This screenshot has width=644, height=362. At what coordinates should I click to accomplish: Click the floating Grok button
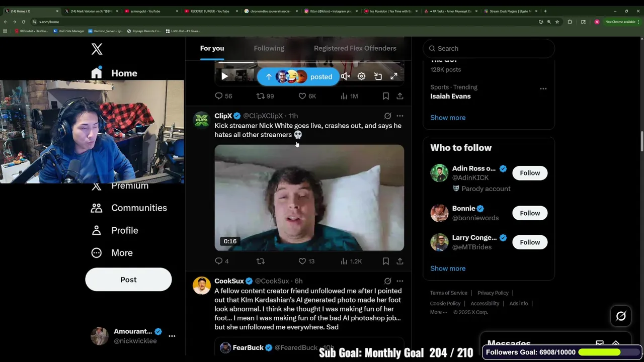click(x=621, y=316)
